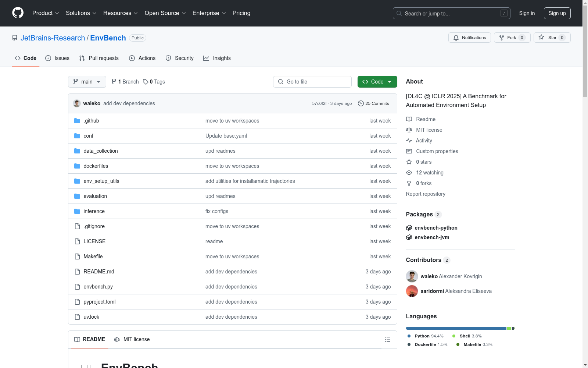Click the LICENSE file icon
Image resolution: width=588 pixels, height=368 pixels.
click(x=77, y=241)
